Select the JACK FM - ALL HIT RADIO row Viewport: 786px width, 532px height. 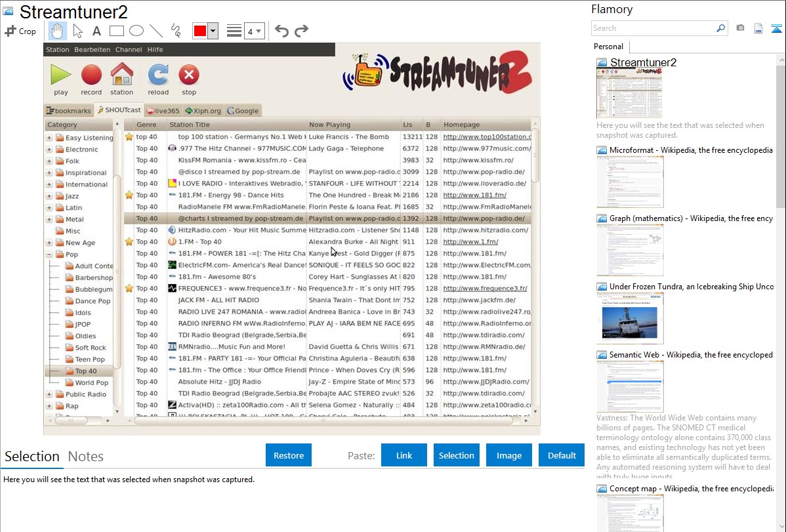(328, 300)
